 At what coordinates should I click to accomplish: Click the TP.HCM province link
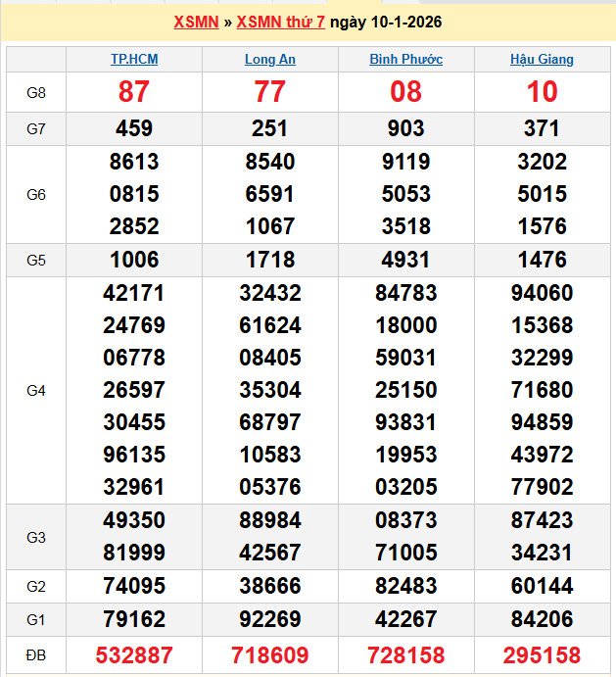134,59
